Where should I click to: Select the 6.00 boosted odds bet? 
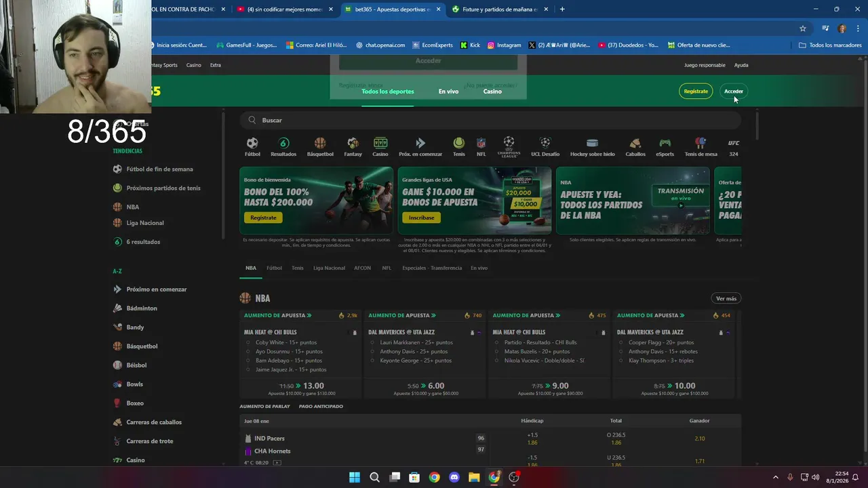click(x=426, y=388)
